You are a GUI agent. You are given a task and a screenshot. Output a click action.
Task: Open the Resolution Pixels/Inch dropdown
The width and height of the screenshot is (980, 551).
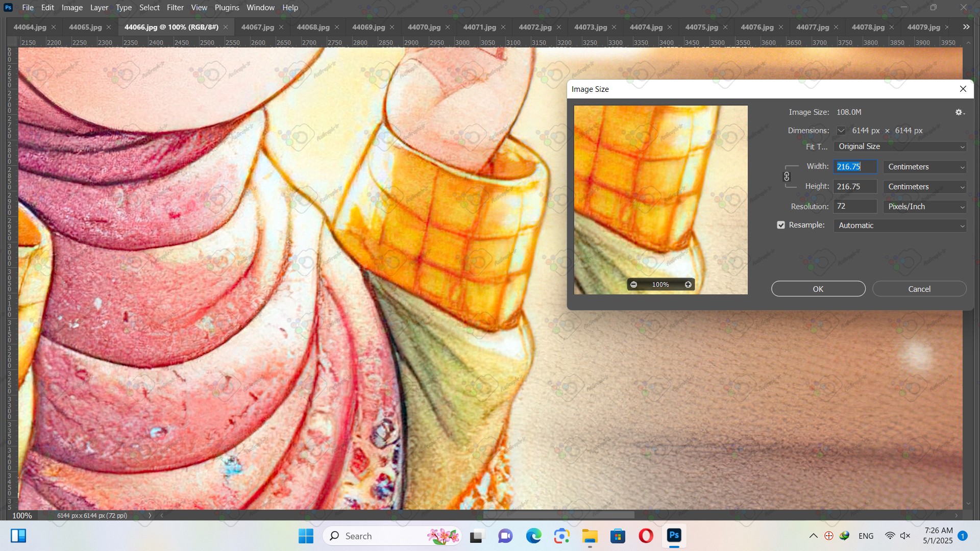click(x=925, y=207)
